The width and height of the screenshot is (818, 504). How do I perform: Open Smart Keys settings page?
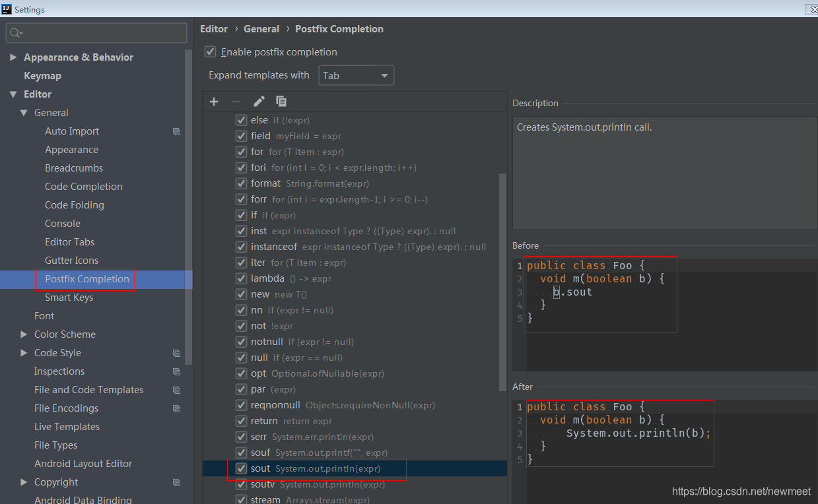69,298
